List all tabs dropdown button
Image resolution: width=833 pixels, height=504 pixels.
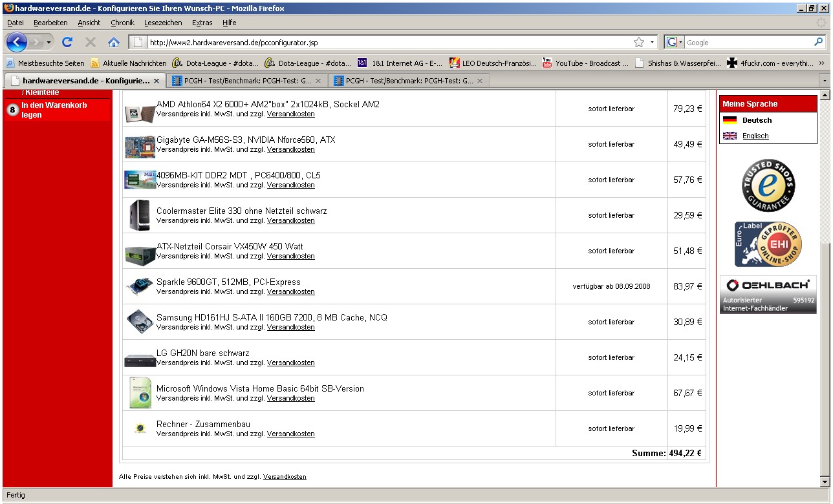point(824,81)
